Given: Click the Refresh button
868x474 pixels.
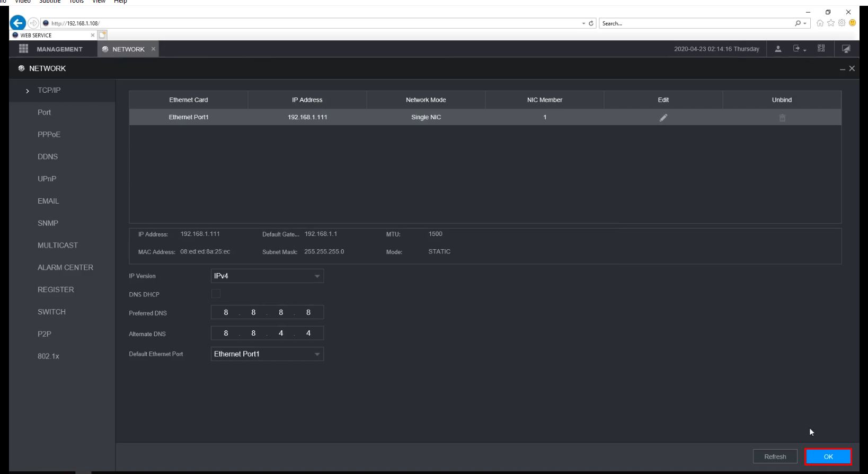Looking at the screenshot, I should tap(775, 457).
